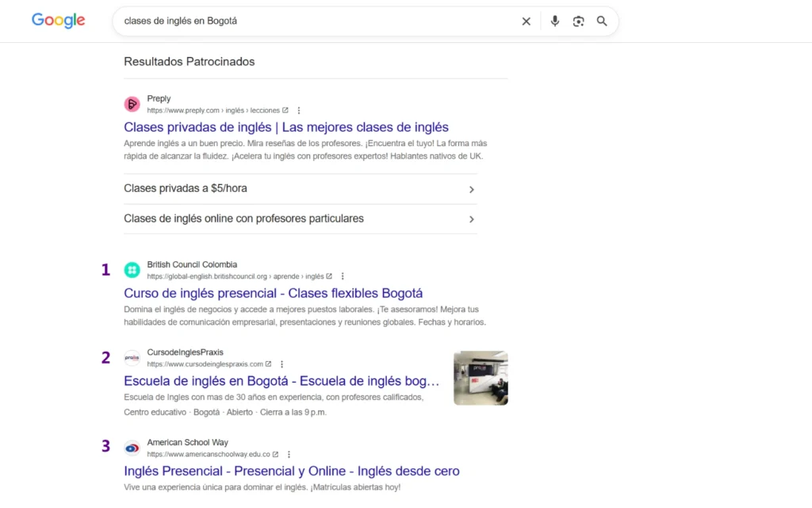The height and width of the screenshot is (508, 812).
Task: Open the three-dot menu on the American School Way result
Action: (289, 454)
